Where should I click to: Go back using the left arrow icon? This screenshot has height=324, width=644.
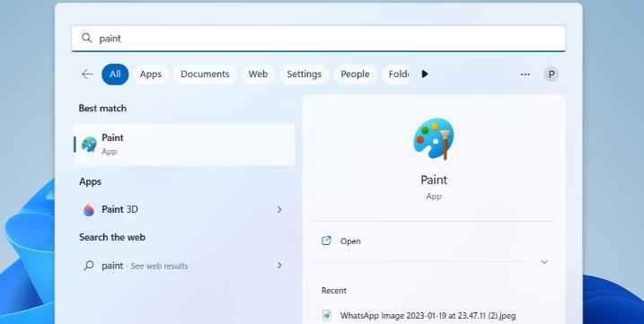[x=87, y=74]
